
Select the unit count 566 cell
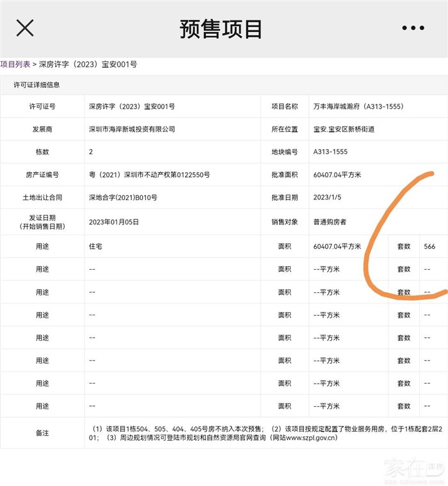pos(429,246)
